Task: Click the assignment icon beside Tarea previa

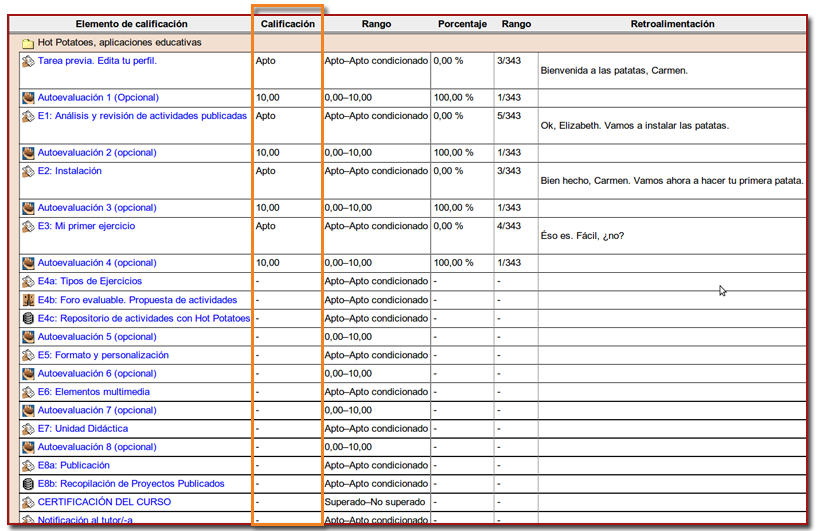Action: tap(28, 61)
